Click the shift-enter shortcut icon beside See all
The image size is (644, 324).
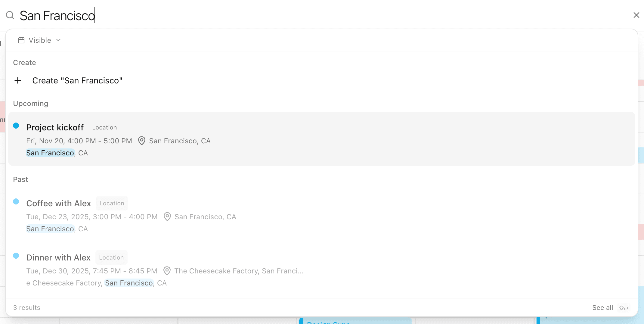[x=624, y=308]
